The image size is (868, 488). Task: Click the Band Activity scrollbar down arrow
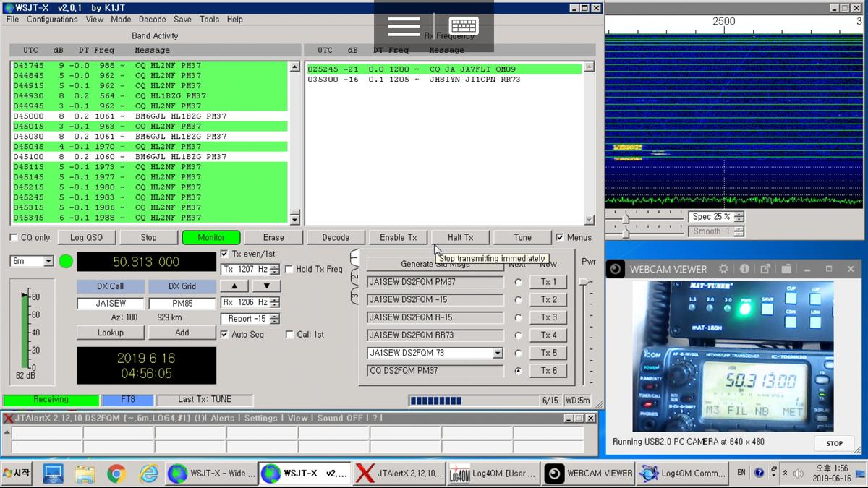(x=294, y=220)
